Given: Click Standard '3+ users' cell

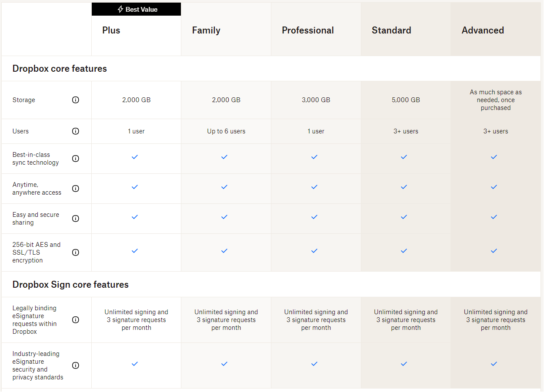Looking at the screenshot, I should point(406,131).
